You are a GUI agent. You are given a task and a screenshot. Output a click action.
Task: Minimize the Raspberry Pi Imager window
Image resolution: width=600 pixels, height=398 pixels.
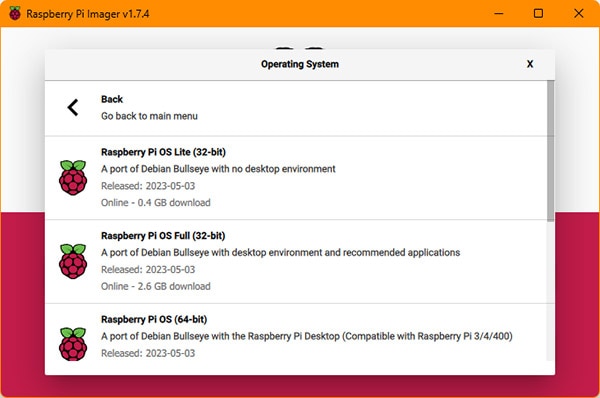coord(499,13)
